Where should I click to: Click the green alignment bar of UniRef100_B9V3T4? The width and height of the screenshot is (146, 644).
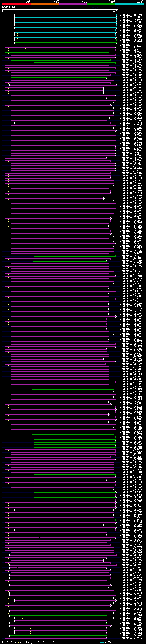pyautogui.click(x=73, y=435)
